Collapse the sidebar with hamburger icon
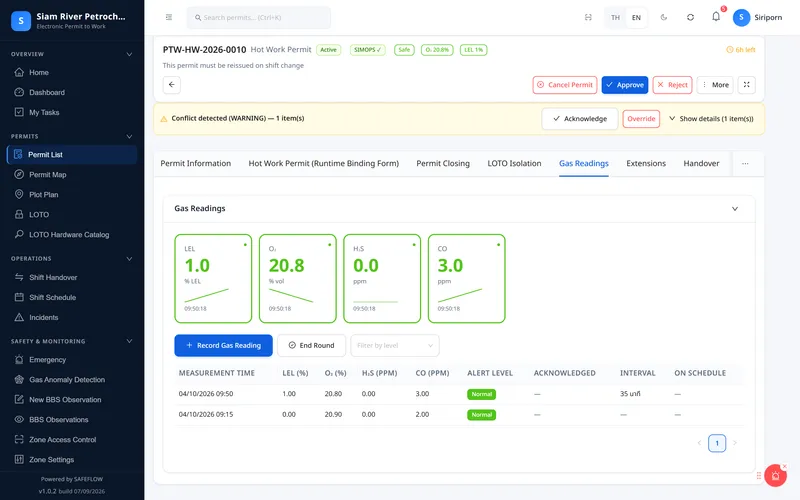This screenshot has height=500, width=800. click(x=169, y=17)
